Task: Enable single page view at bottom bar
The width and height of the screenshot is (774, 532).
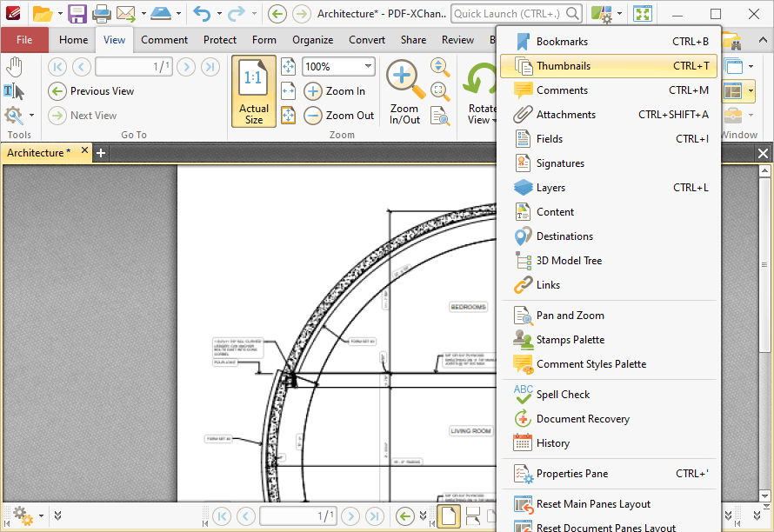Action: (449, 515)
